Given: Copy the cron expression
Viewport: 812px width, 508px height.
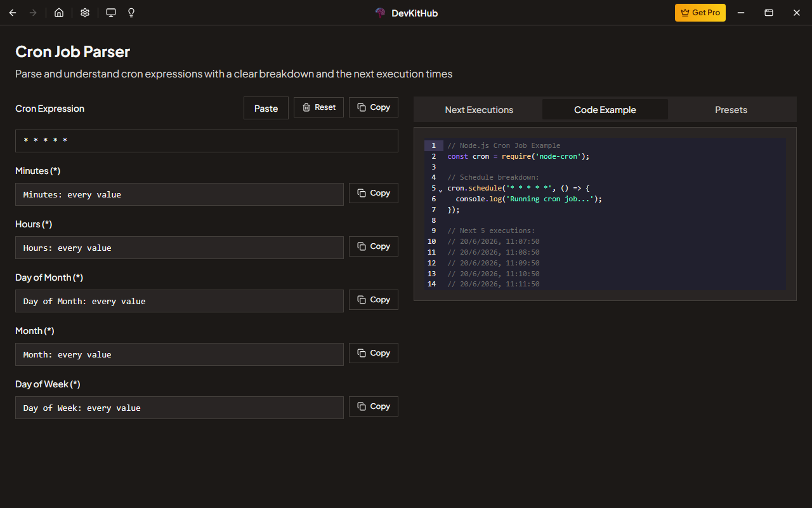Looking at the screenshot, I should (x=374, y=107).
